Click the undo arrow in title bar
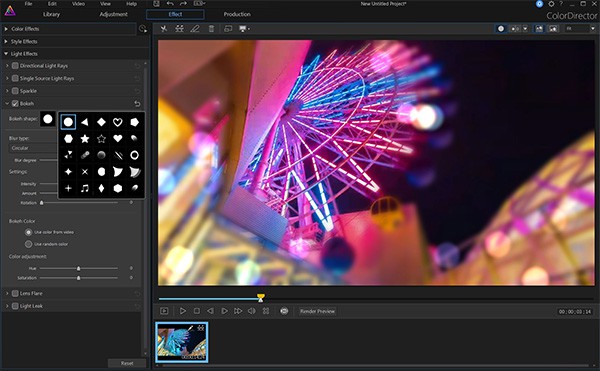The height and width of the screenshot is (371, 600). click(170, 4)
